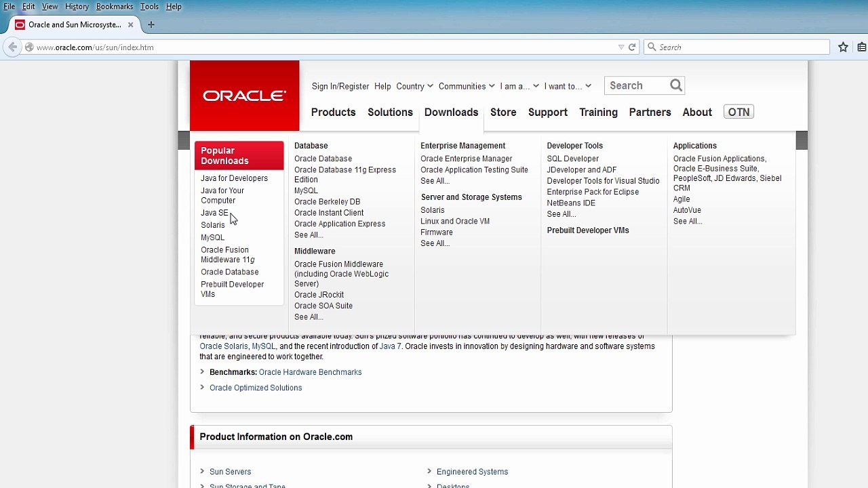Viewport: 868px width, 488px height.
Task: Open Oracle Hardware Benchmarks link
Action: [x=310, y=372]
